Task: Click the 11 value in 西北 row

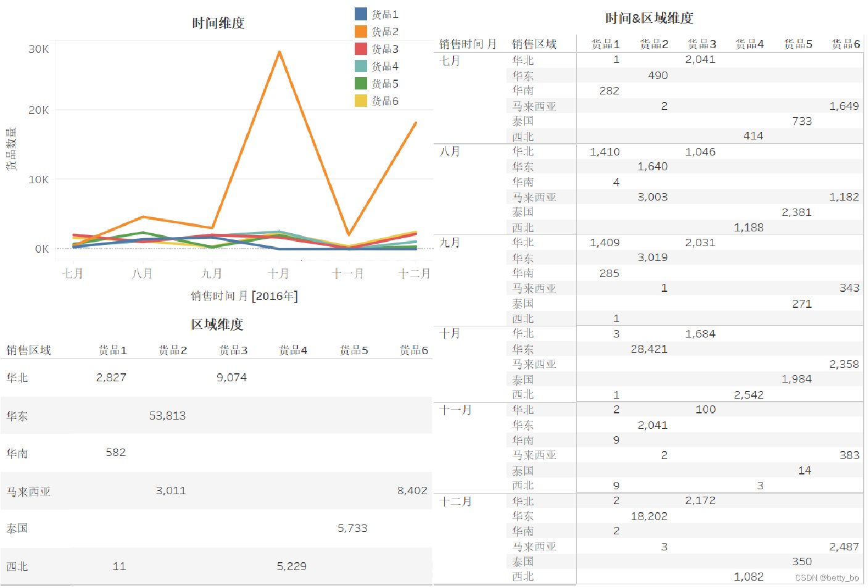Action: [x=119, y=566]
